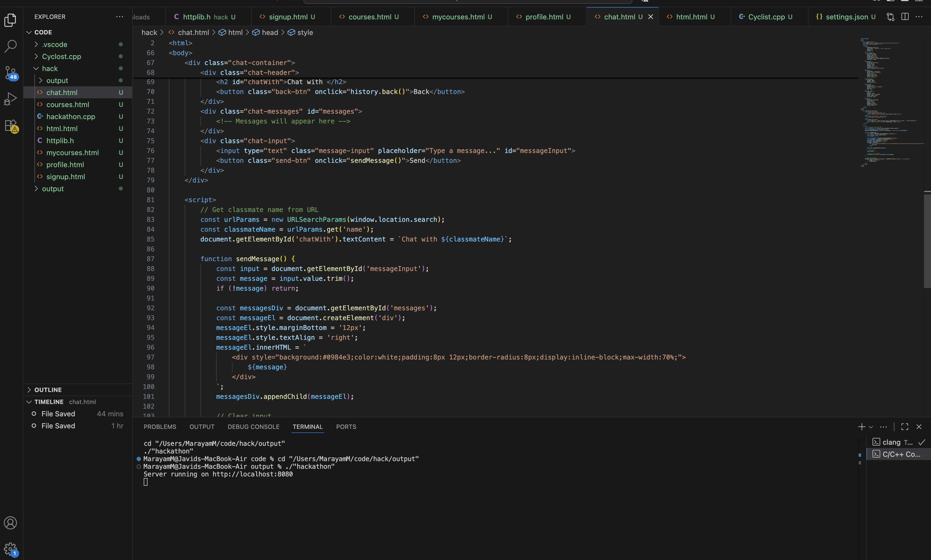Expand the OUTLINE section
This screenshot has width=931, height=560.
click(48, 390)
